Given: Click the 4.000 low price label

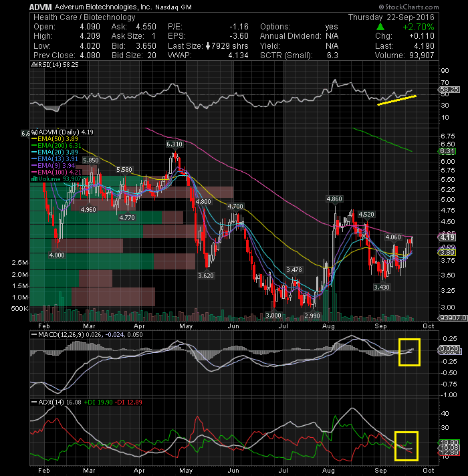Looking at the screenshot, I should [x=57, y=255].
